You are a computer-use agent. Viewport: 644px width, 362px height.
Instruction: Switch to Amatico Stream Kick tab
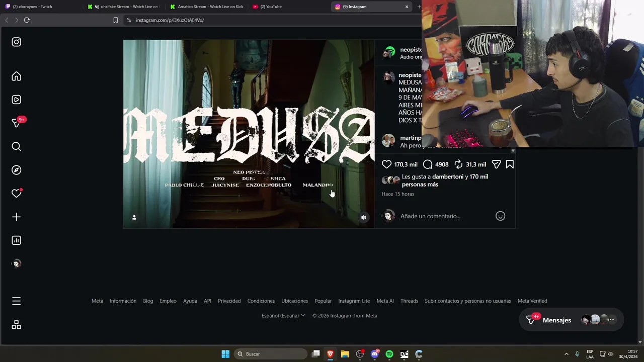click(206, 7)
